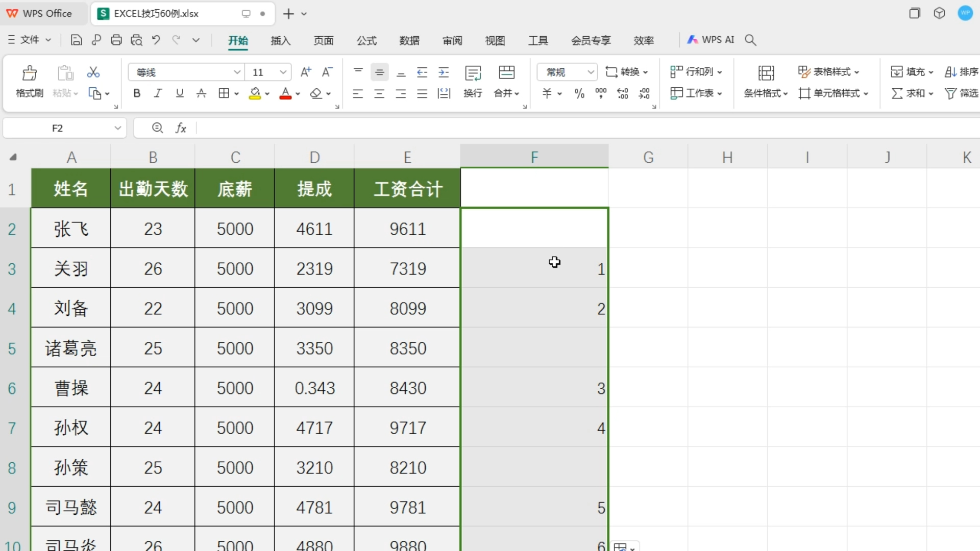980x551 pixels.
Task: Click the AutoSum (求和) icon
Action: pyautogui.click(x=912, y=93)
